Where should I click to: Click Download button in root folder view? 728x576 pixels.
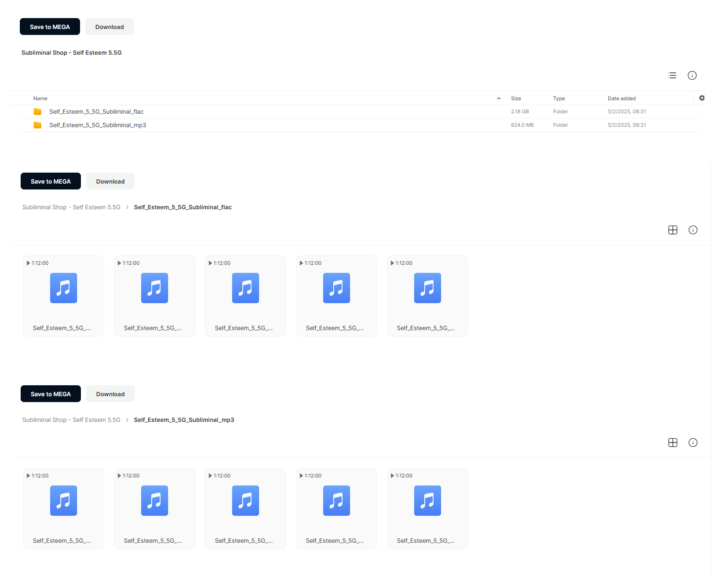(110, 27)
